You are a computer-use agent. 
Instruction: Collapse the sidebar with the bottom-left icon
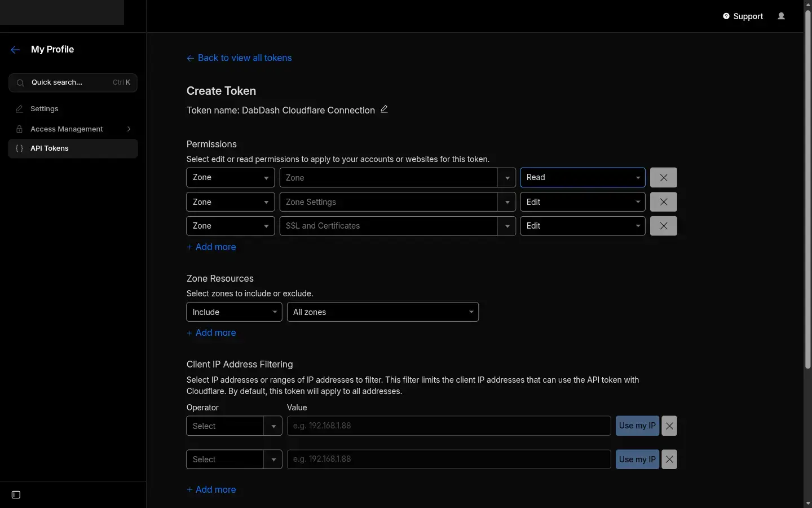tap(15, 495)
